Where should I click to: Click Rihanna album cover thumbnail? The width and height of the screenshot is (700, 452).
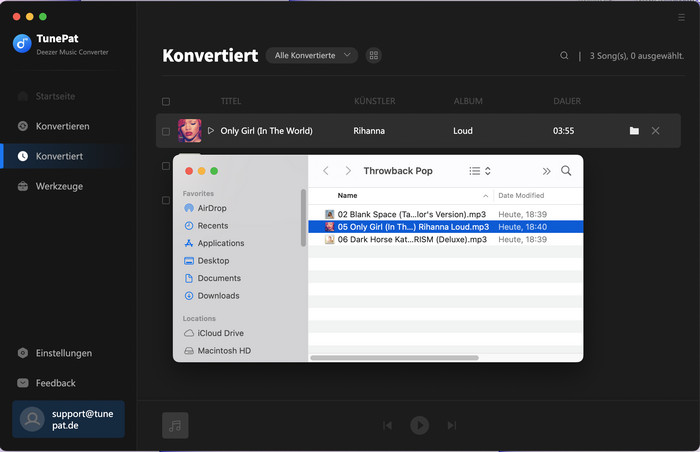tap(189, 130)
